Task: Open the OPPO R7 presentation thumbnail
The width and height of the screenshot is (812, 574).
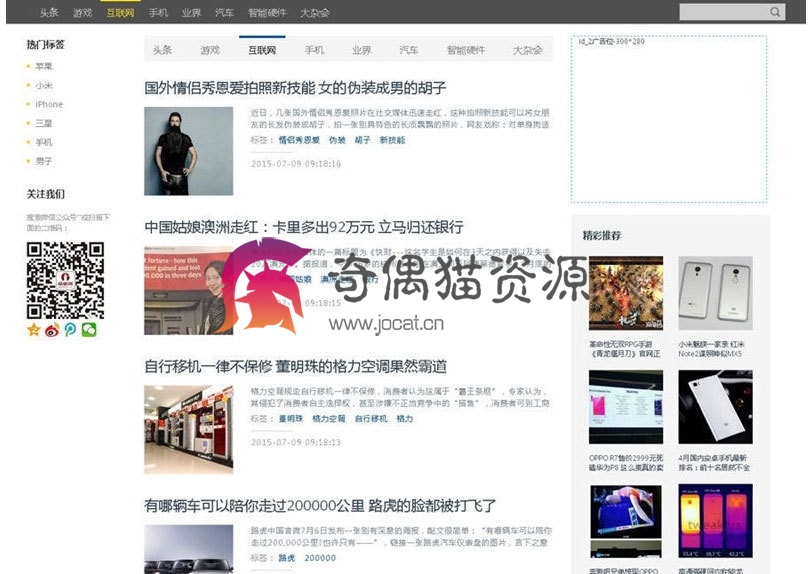Action: 626,407
